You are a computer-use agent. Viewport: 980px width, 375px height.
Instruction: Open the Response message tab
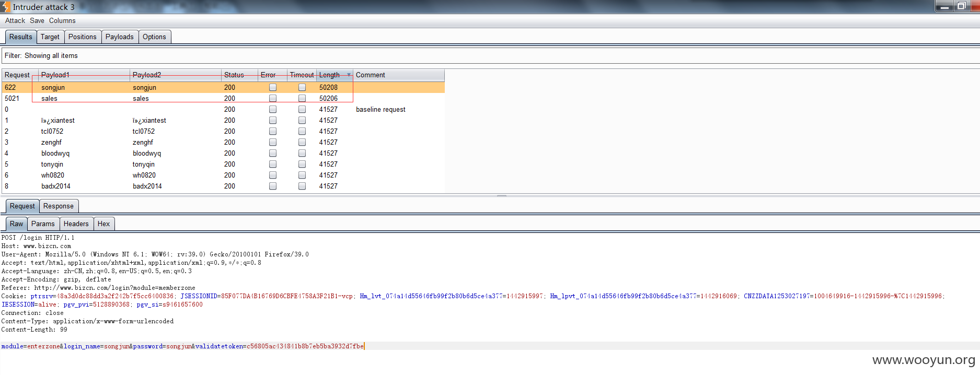tap(59, 206)
